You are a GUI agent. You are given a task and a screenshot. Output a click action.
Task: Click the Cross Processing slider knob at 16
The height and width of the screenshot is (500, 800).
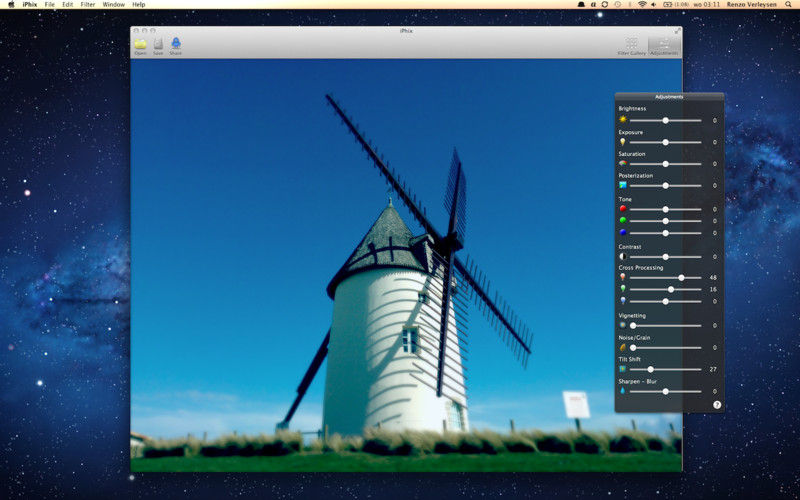[671, 289]
